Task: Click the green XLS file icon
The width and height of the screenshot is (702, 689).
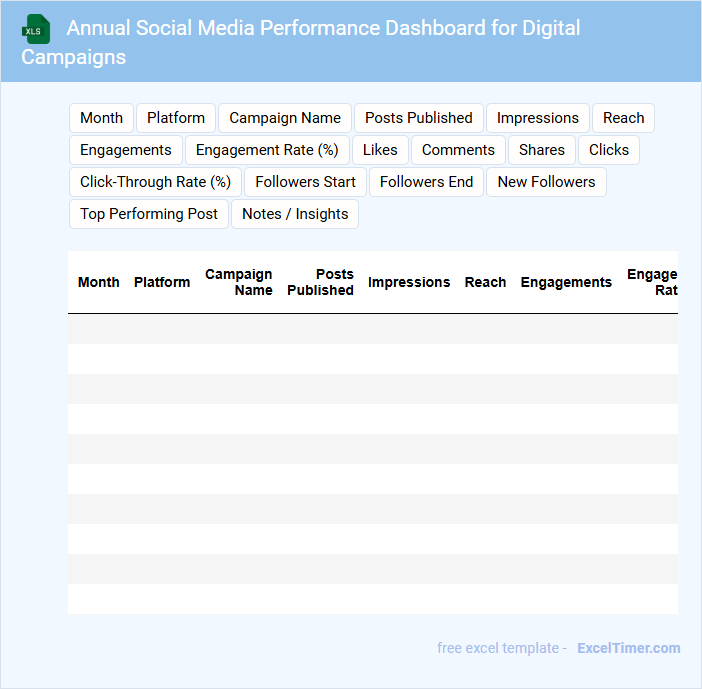Action: point(36,29)
